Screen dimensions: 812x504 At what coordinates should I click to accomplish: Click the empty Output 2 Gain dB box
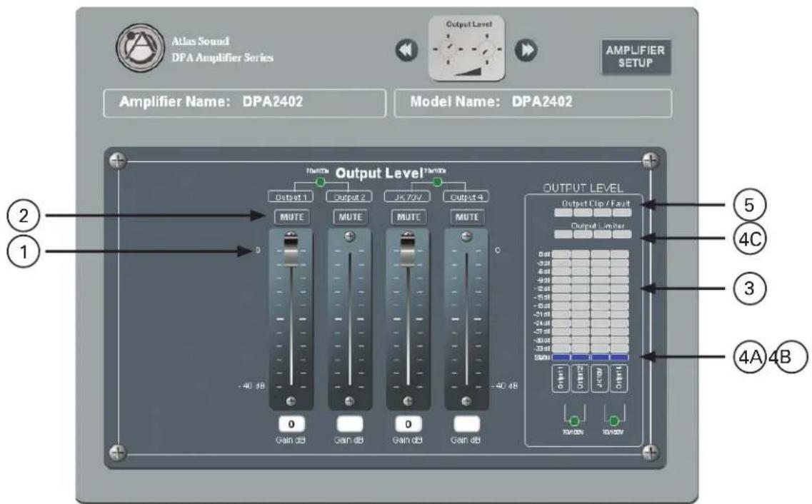pyautogui.click(x=349, y=424)
